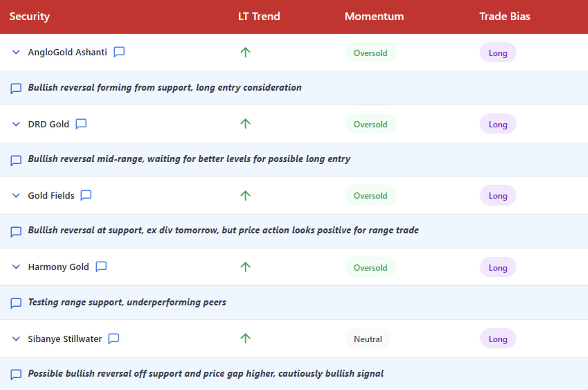The height and width of the screenshot is (390, 588).
Task: Click the Oversold badge for Gold Fields
Action: [370, 196]
